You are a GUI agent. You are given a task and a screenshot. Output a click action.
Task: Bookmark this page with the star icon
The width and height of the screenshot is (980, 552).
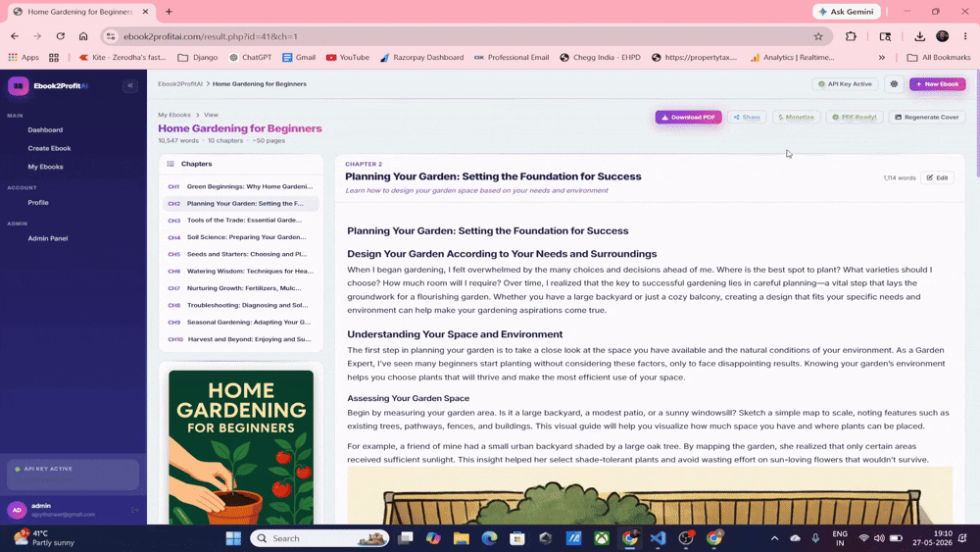coord(818,36)
